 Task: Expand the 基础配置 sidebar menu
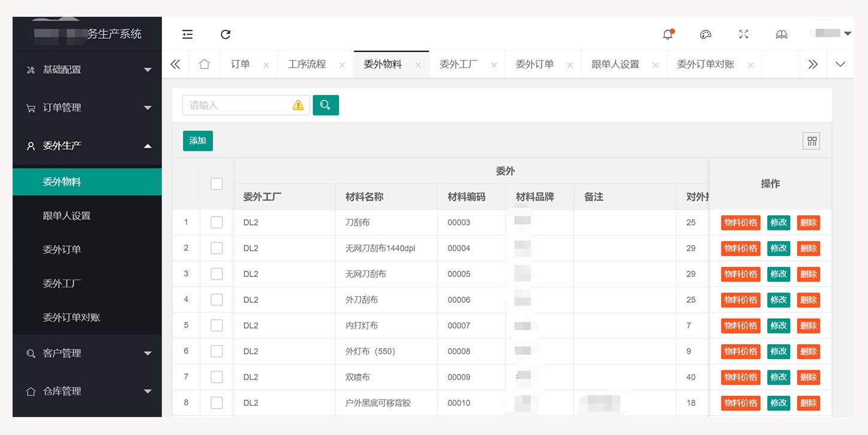tap(87, 70)
